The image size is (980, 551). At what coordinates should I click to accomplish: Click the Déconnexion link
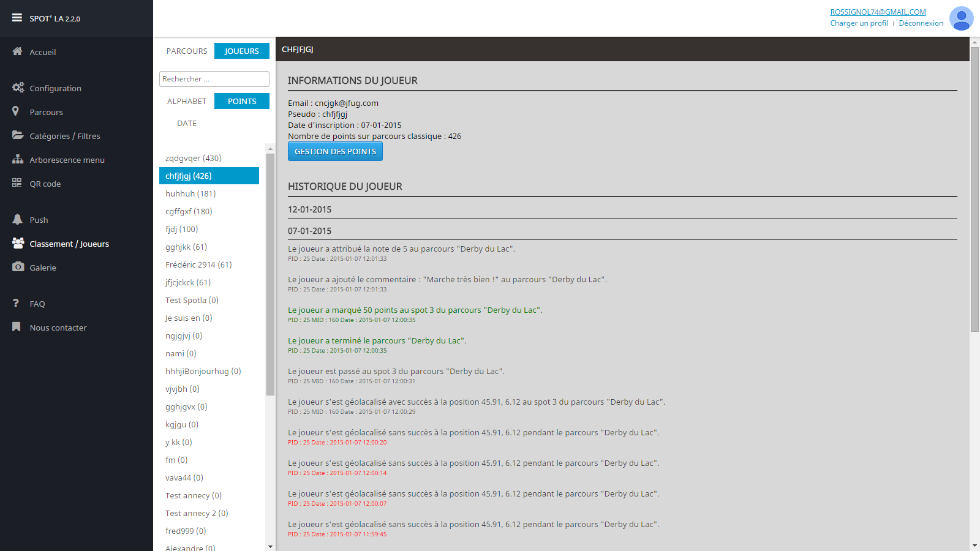click(x=921, y=23)
